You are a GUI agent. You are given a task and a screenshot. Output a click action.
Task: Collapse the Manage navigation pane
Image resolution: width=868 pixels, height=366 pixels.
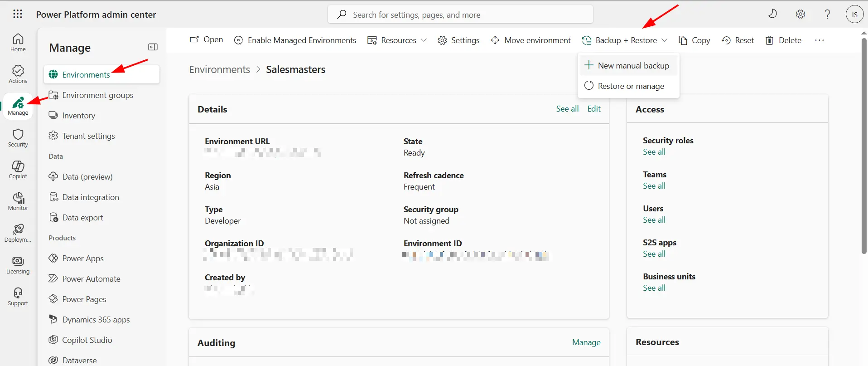[x=153, y=47]
